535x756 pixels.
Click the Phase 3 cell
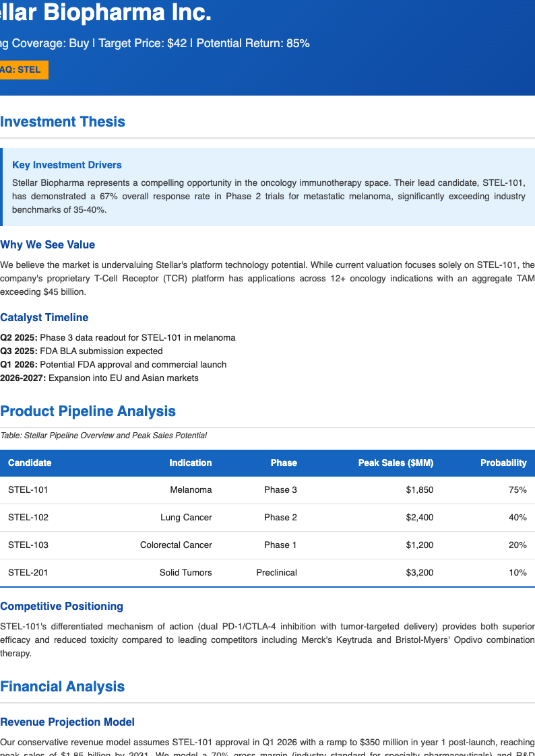280,490
